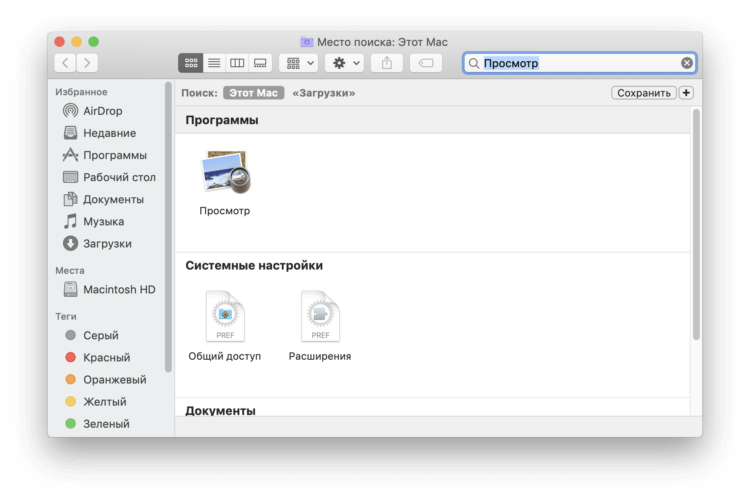Switch to icon view mode
The image size is (750, 500).
[190, 63]
